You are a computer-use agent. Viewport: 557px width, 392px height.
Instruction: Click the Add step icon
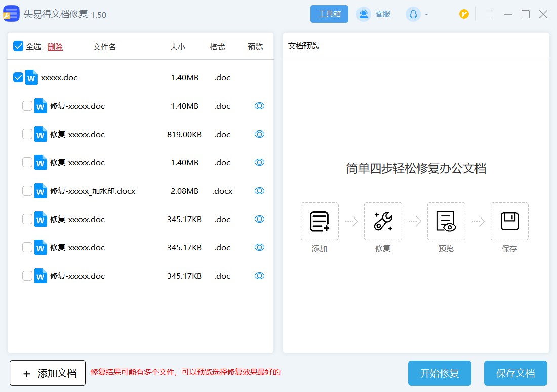pyautogui.click(x=320, y=222)
